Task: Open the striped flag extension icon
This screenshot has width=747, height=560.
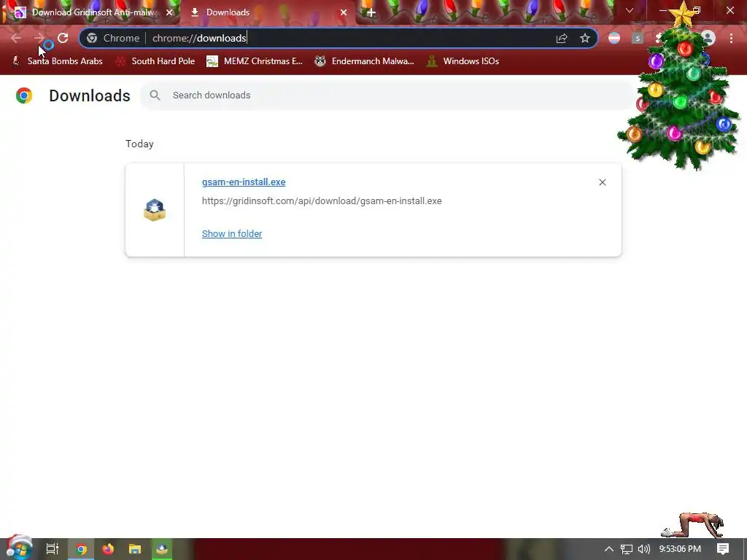Action: pyautogui.click(x=614, y=38)
